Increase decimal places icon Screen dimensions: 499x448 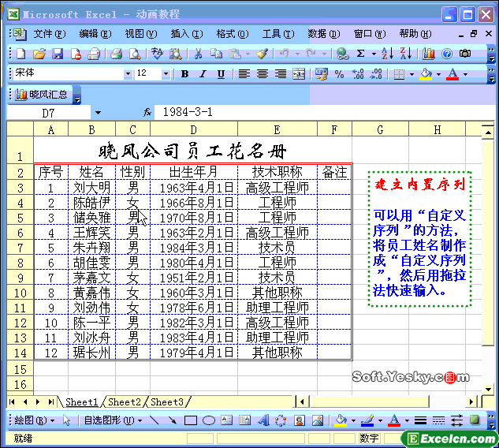pyautogui.click(x=358, y=74)
